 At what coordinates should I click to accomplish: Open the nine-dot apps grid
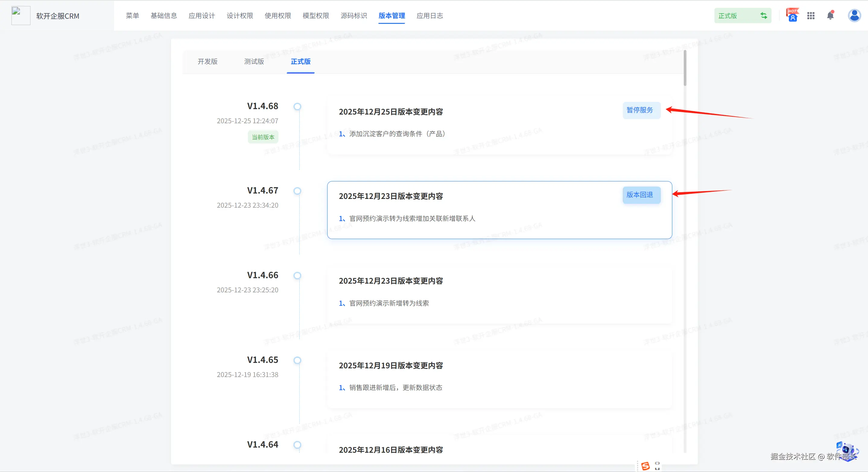coord(811,15)
